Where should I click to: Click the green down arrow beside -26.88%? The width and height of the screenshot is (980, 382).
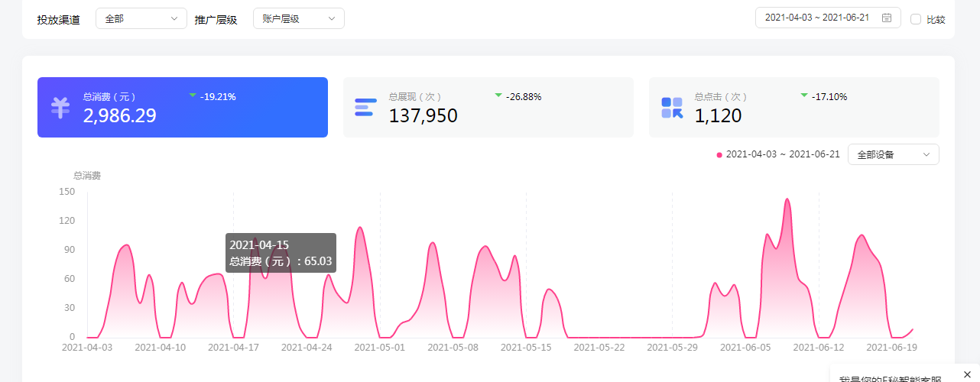click(498, 95)
